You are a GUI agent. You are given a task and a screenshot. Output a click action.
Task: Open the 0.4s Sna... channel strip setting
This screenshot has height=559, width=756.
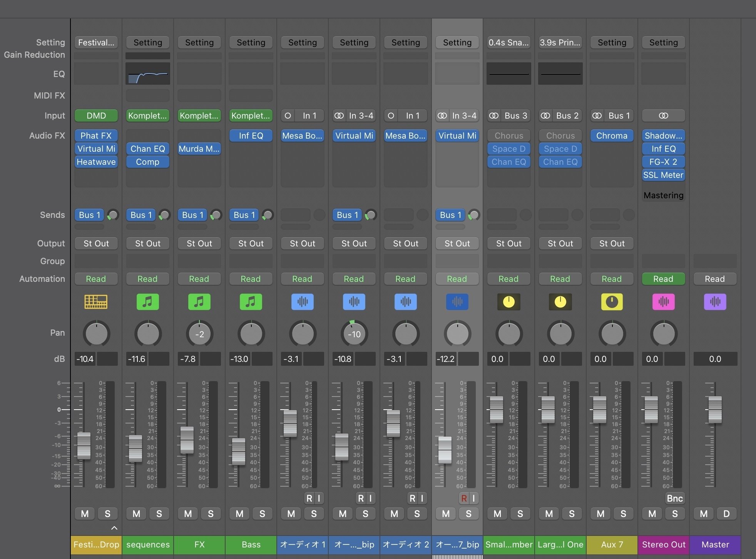coord(509,42)
